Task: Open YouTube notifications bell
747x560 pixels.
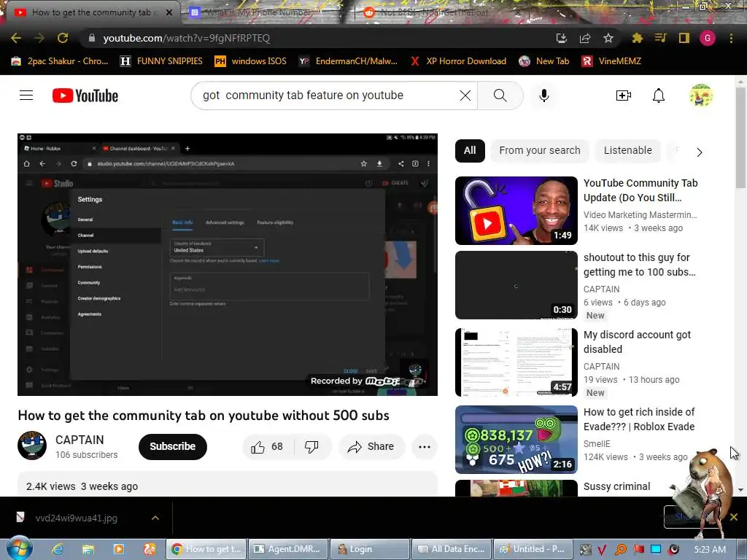Action: pos(659,96)
